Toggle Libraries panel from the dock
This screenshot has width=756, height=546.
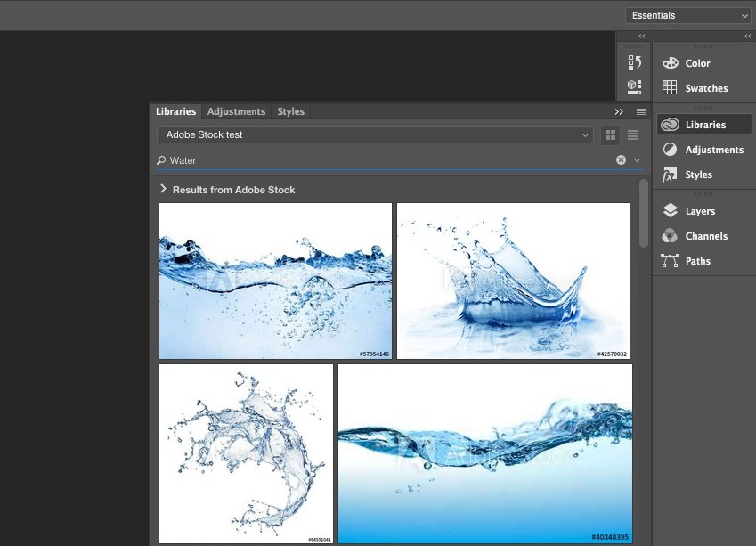pyautogui.click(x=704, y=125)
